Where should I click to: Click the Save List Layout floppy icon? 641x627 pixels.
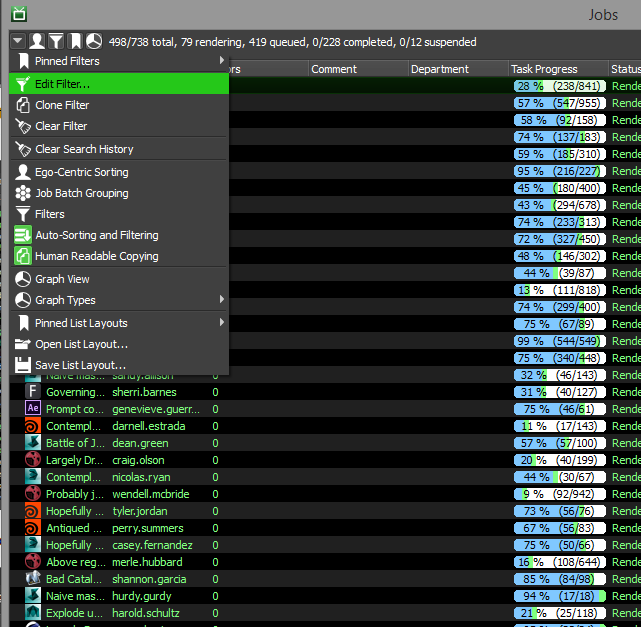[x=23, y=365]
